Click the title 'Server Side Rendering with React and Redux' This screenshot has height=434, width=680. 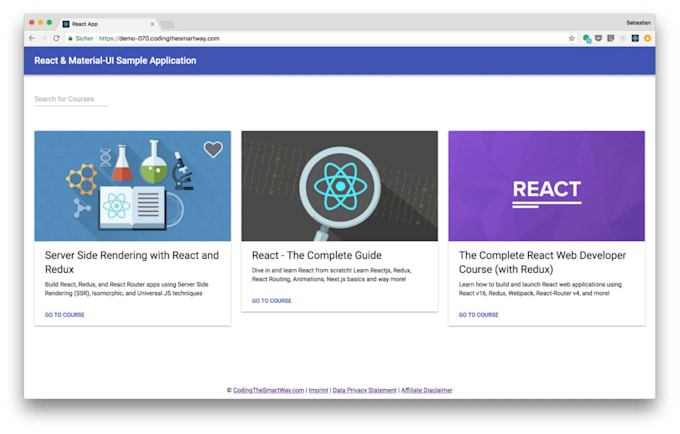pos(132,262)
